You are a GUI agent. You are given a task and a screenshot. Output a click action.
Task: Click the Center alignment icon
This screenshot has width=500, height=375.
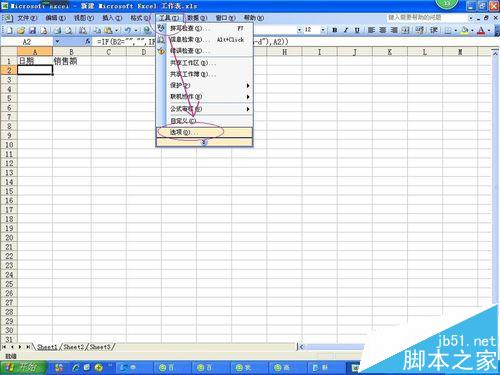[383, 30]
